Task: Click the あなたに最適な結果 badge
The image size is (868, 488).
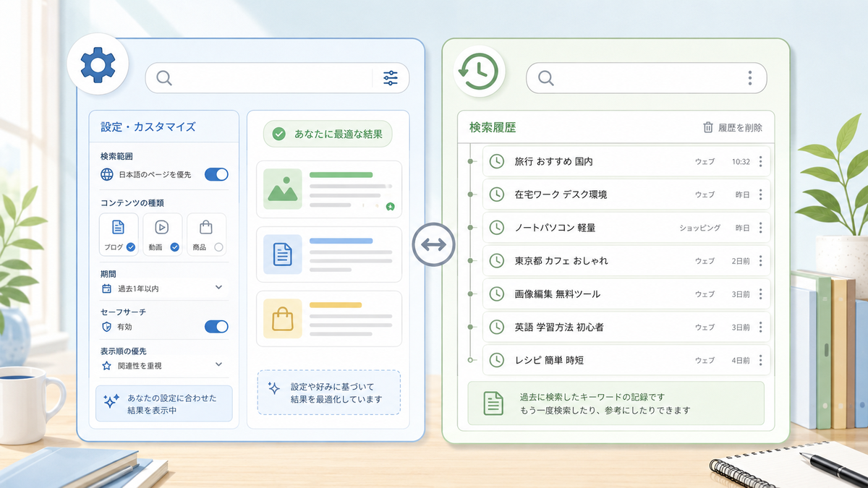Action: pos(328,134)
